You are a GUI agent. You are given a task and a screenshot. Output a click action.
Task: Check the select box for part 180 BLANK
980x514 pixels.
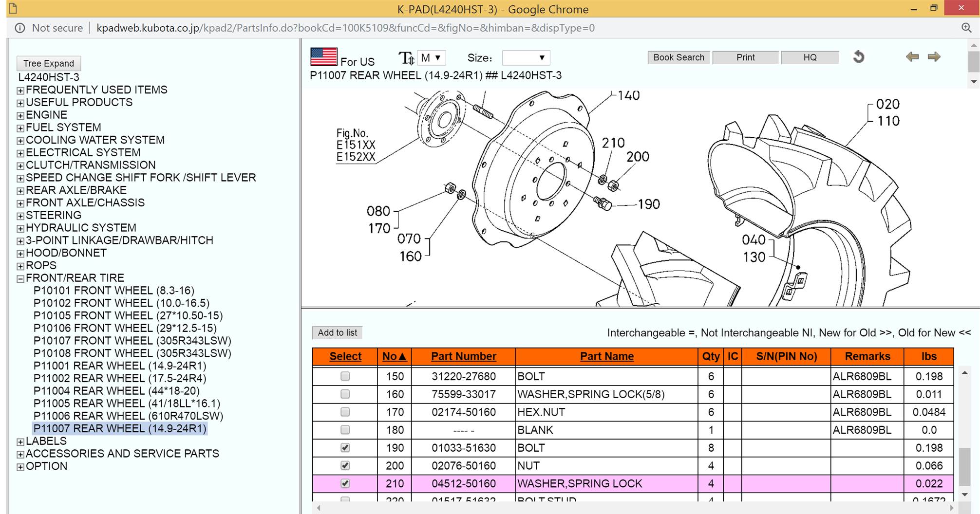[x=345, y=430]
